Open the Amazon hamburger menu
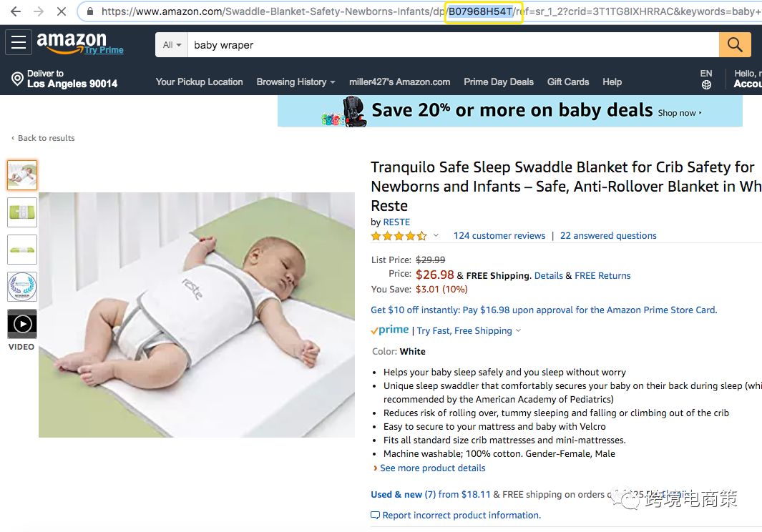762x532 pixels. point(19,43)
